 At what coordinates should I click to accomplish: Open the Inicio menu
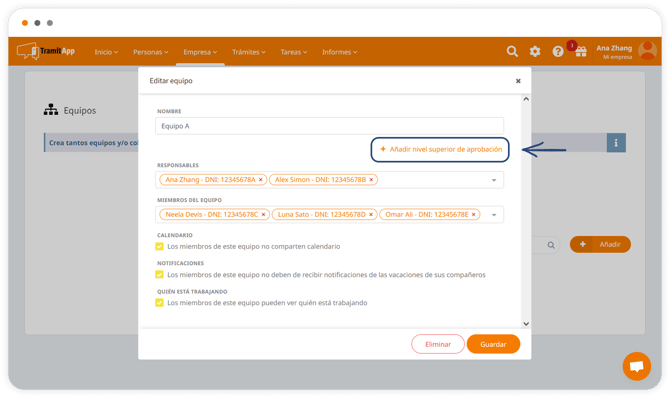[106, 52]
